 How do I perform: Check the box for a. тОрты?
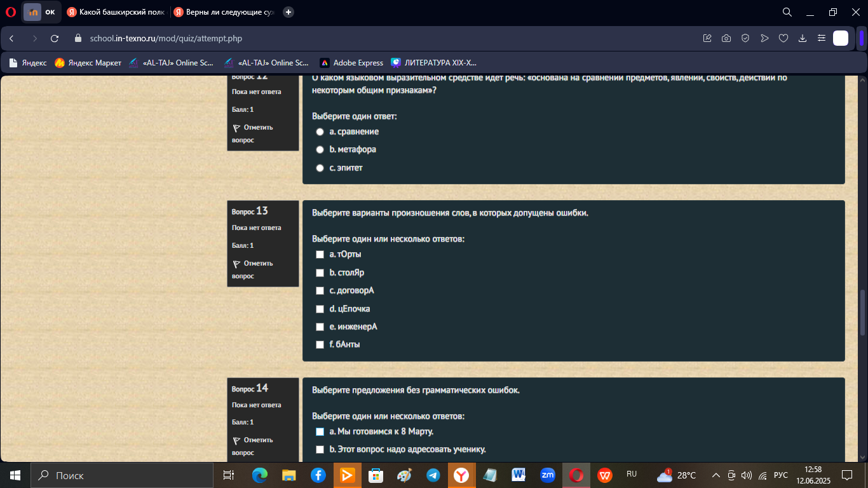pyautogui.click(x=320, y=254)
